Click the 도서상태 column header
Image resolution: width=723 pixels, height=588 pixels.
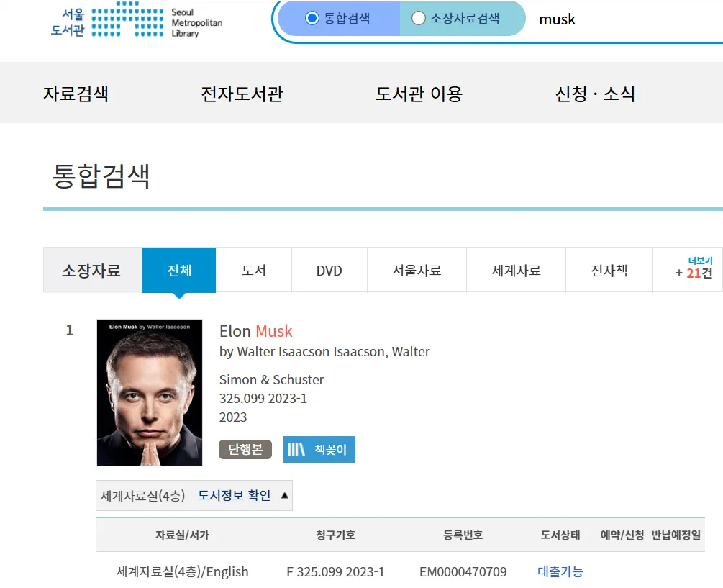tap(560, 535)
